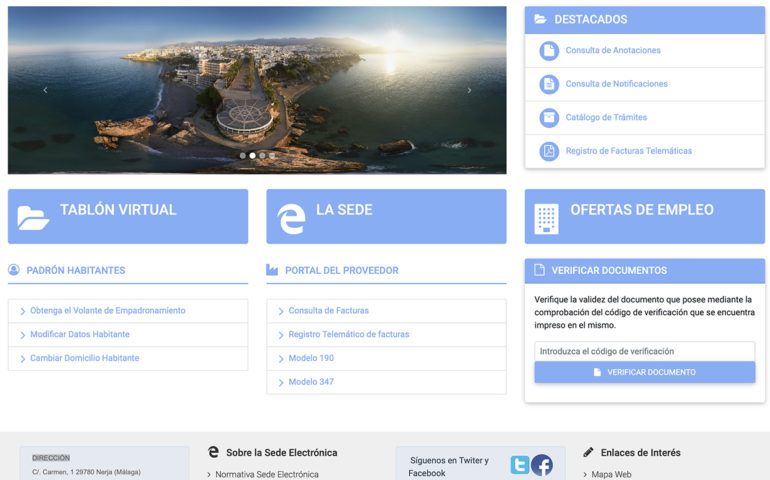Focus the verification code input field
Image resolution: width=770 pixels, height=480 pixels.
click(645, 351)
